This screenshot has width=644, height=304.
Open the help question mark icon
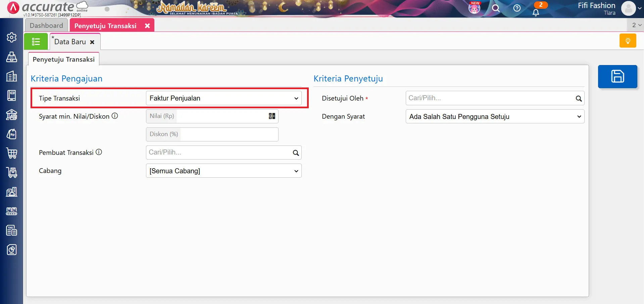(517, 8)
